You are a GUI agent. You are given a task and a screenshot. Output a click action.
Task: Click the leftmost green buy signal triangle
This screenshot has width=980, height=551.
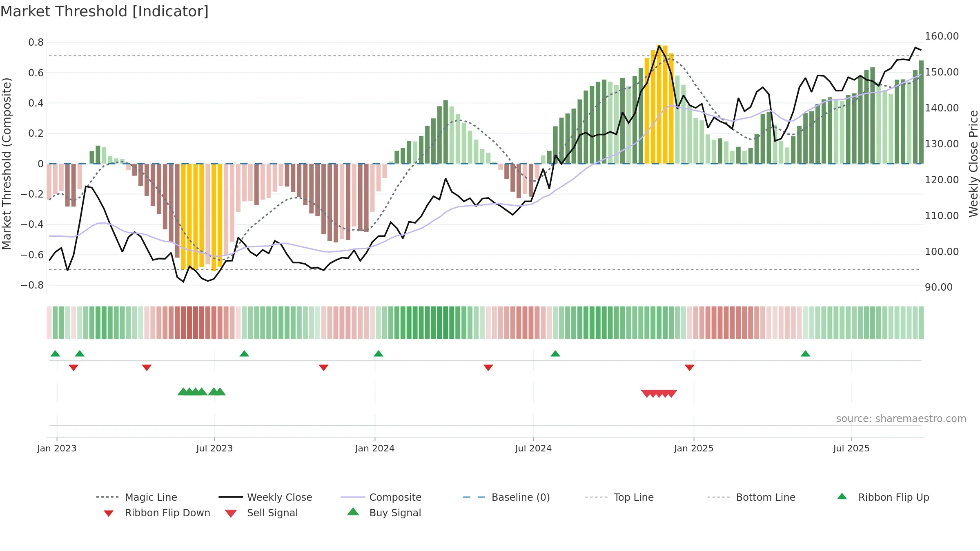[x=183, y=391]
